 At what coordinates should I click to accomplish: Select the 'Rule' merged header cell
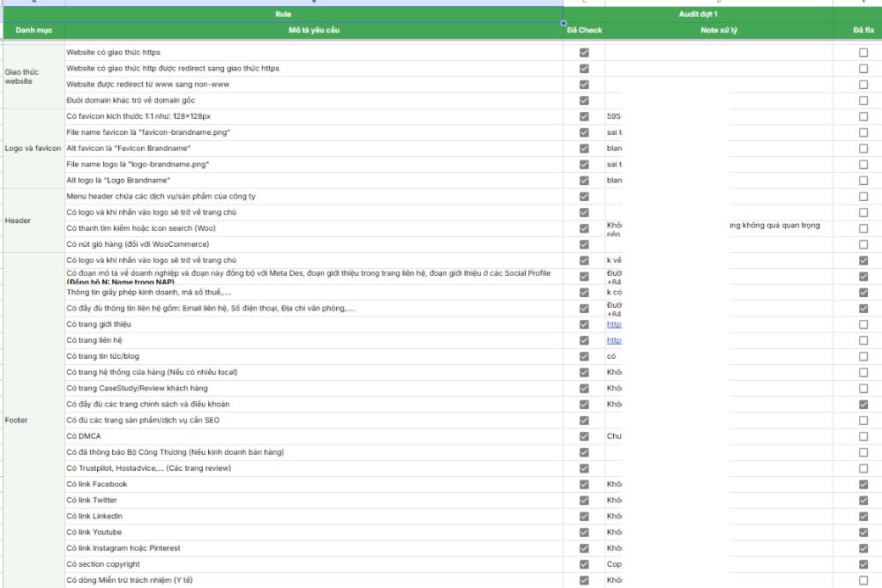coord(283,14)
